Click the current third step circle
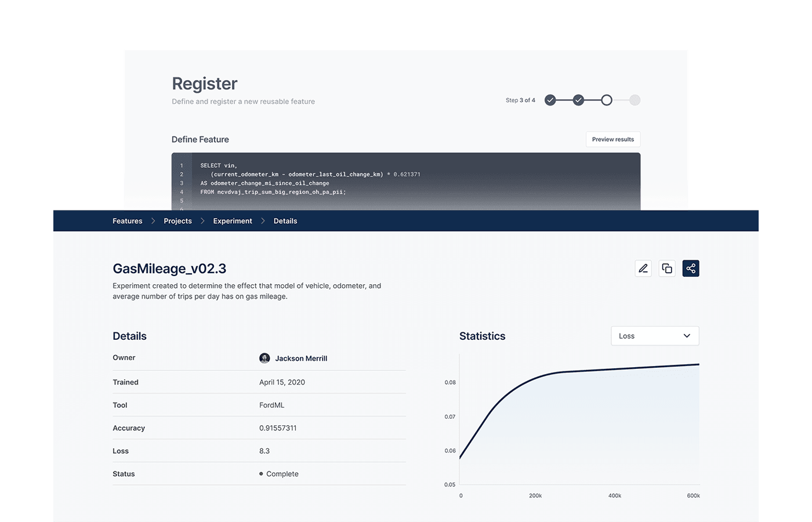 click(x=607, y=100)
